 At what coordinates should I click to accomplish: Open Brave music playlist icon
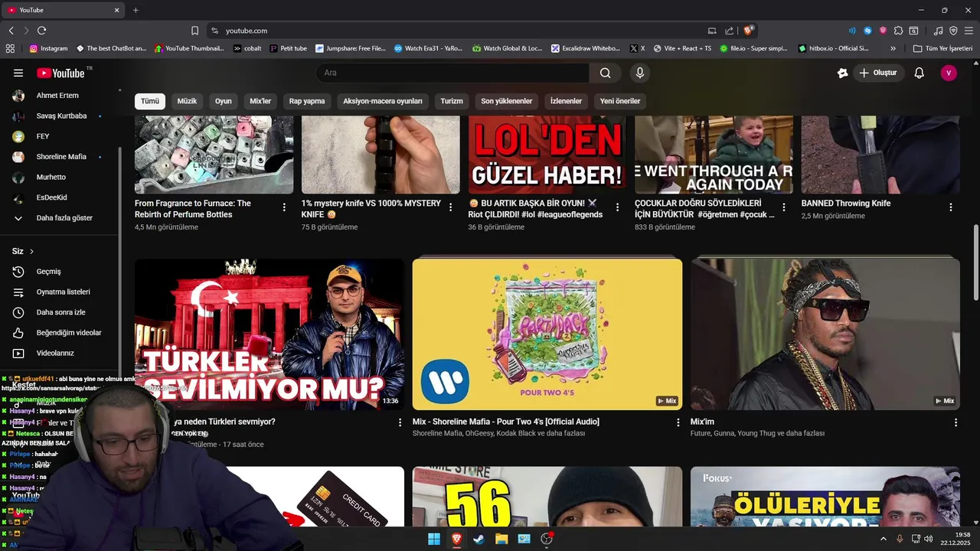(939, 31)
